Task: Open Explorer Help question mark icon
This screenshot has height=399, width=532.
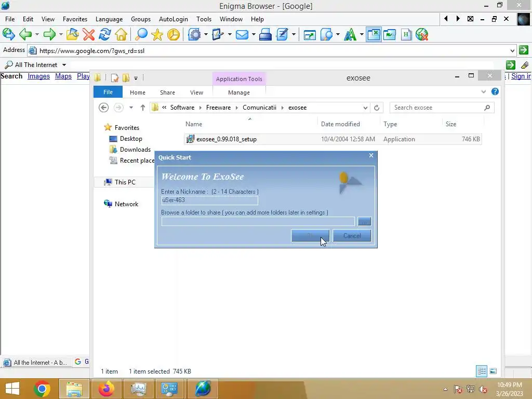Action: pos(495,91)
